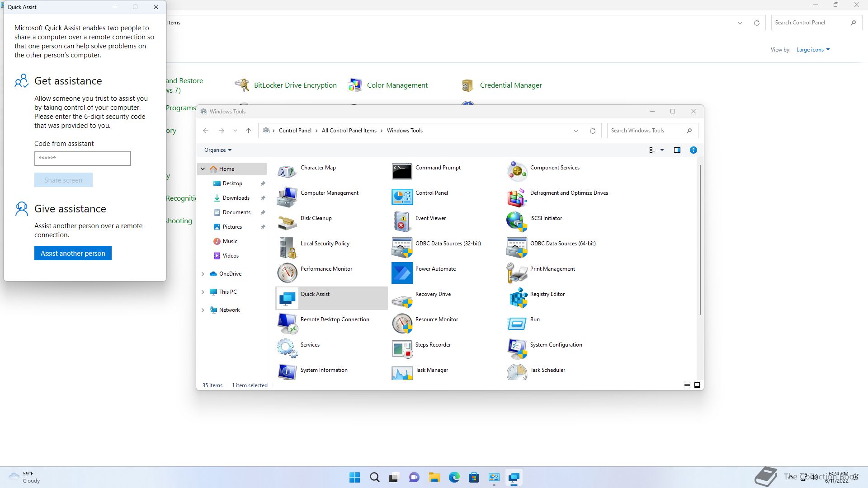Screen dimensions: 868x488
Task: Select ODBC Data Sources (32-bit) icon
Action: pos(402,248)
